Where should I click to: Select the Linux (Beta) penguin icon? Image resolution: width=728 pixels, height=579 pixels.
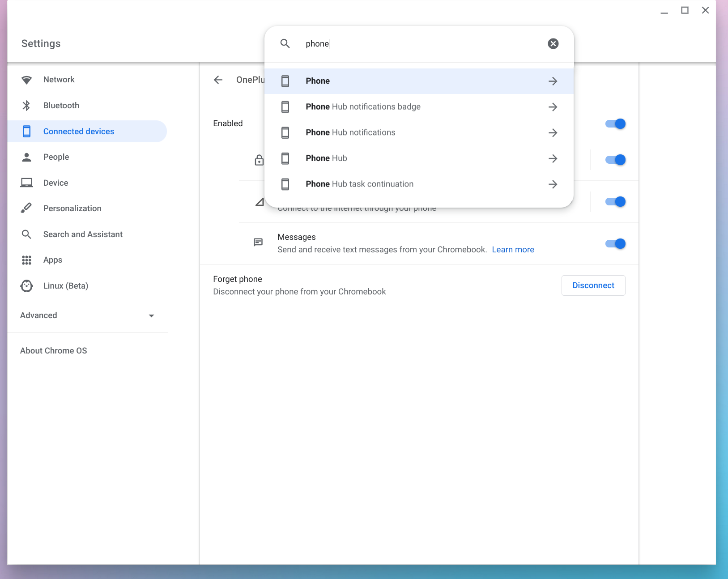click(x=26, y=285)
